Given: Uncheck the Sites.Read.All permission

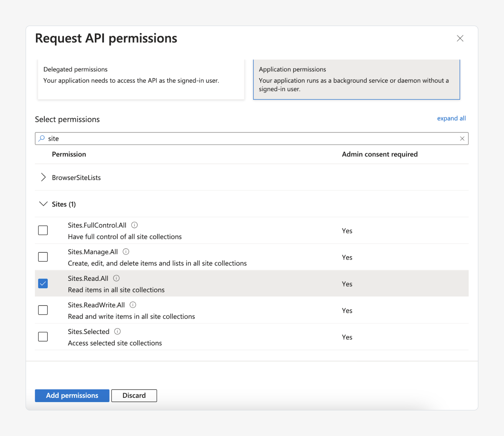Looking at the screenshot, I should point(43,283).
